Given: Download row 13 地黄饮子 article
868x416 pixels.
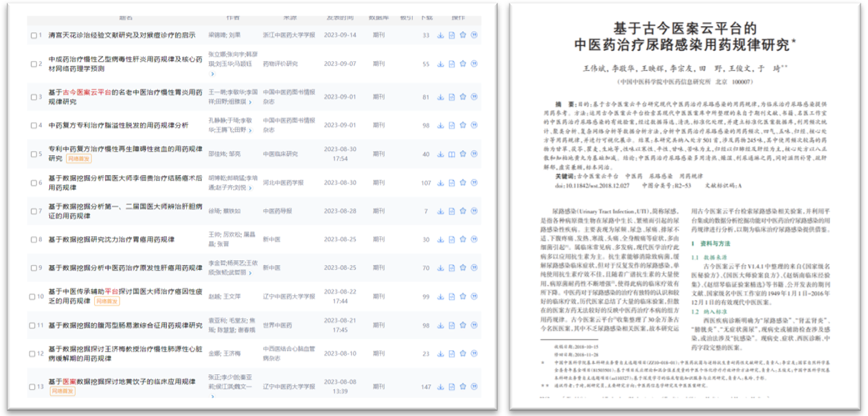Looking at the screenshot, I should 440,386.
